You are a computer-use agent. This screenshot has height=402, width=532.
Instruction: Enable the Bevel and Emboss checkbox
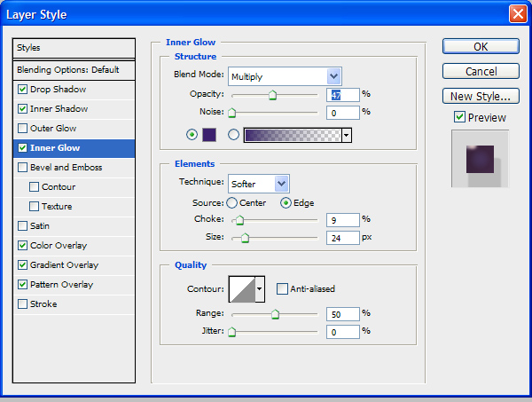(x=22, y=168)
